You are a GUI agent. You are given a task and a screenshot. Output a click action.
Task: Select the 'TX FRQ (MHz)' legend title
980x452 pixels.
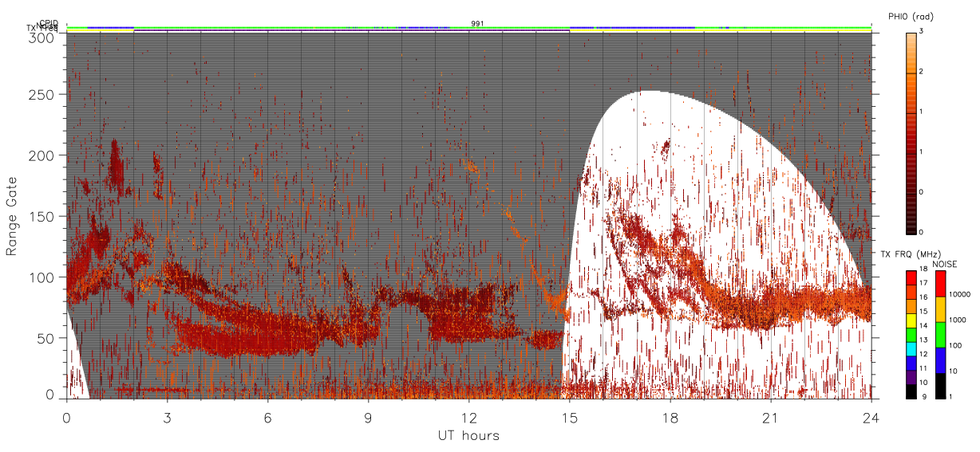(x=911, y=254)
